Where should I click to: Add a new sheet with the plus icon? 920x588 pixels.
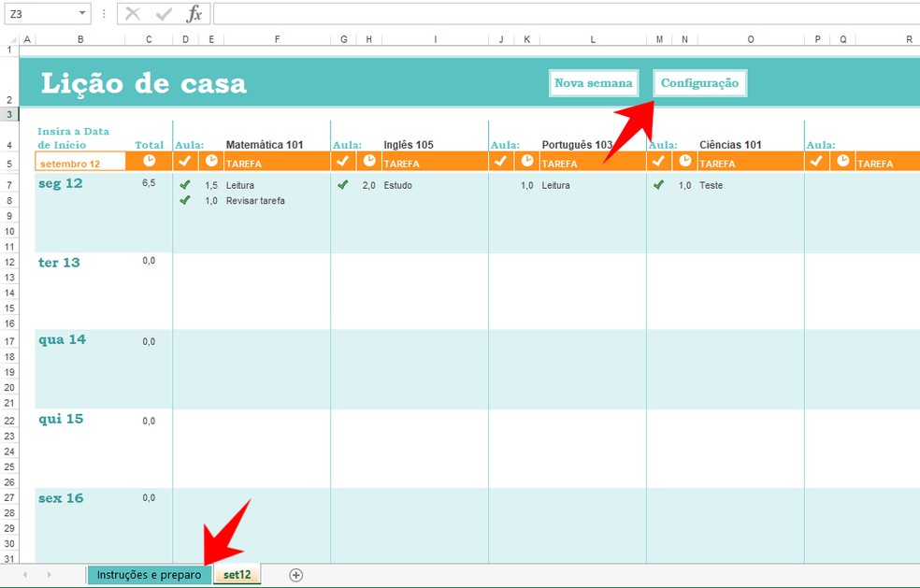295,576
